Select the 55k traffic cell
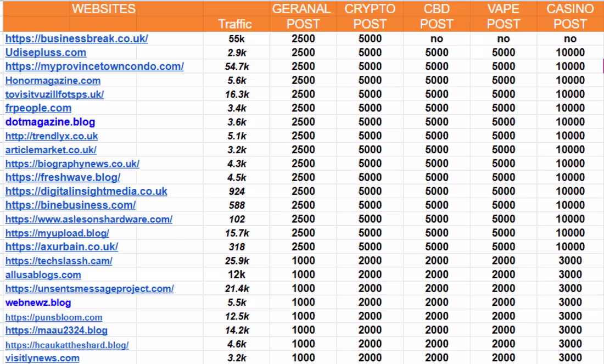The height and width of the screenshot is (364, 604). (237, 38)
